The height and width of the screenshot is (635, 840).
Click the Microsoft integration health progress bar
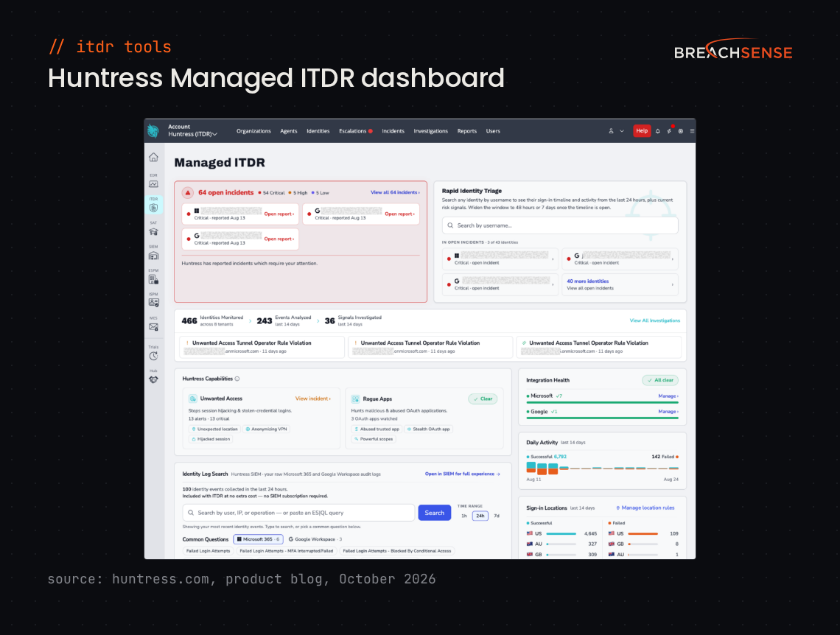(603, 402)
